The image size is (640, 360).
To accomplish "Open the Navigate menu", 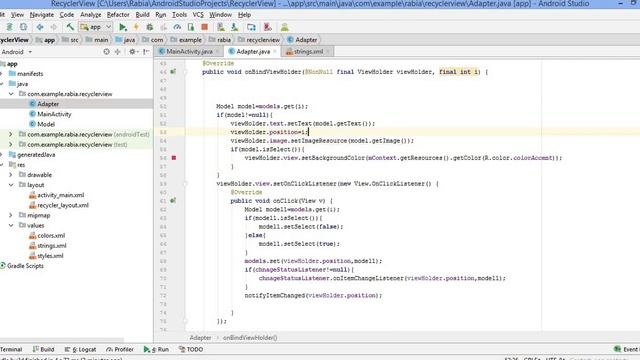I will pos(42,15).
